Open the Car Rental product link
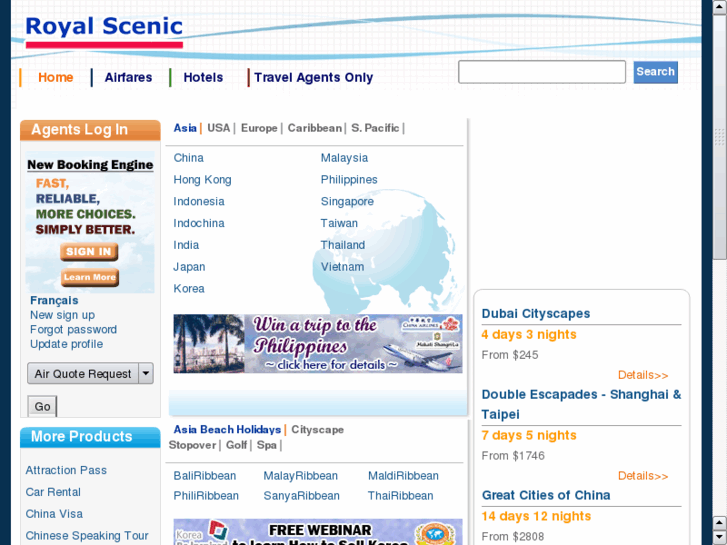This screenshot has height=545, width=727. (x=53, y=492)
